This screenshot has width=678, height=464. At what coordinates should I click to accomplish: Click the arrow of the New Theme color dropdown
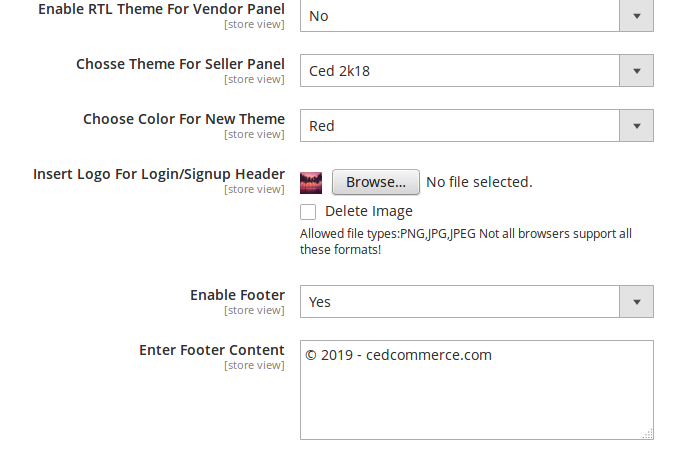(636, 126)
